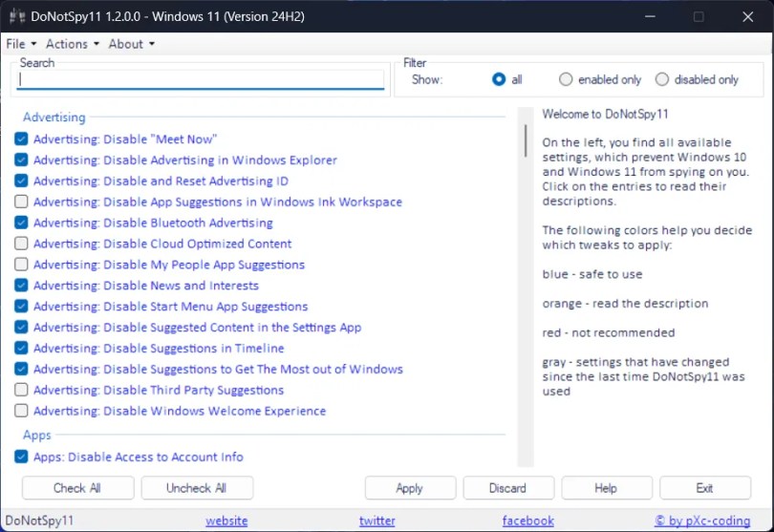The width and height of the screenshot is (774, 532).
Task: Click the Check All button
Action: pyautogui.click(x=77, y=488)
